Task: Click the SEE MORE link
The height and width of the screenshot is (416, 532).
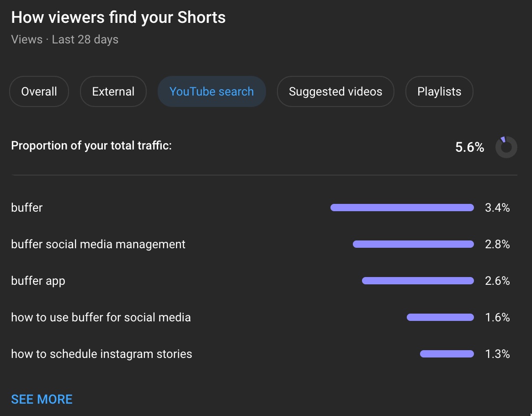Action: click(x=42, y=400)
